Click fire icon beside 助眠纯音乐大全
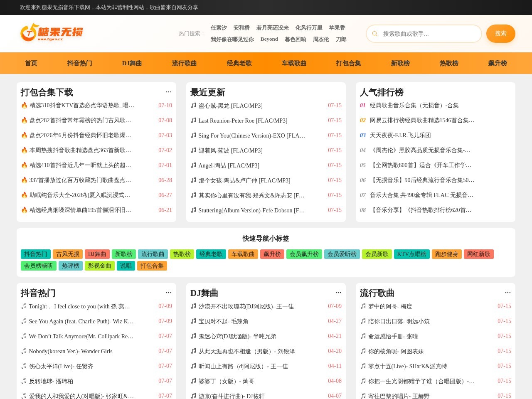The width and height of the screenshot is (532, 399). pos(24,195)
